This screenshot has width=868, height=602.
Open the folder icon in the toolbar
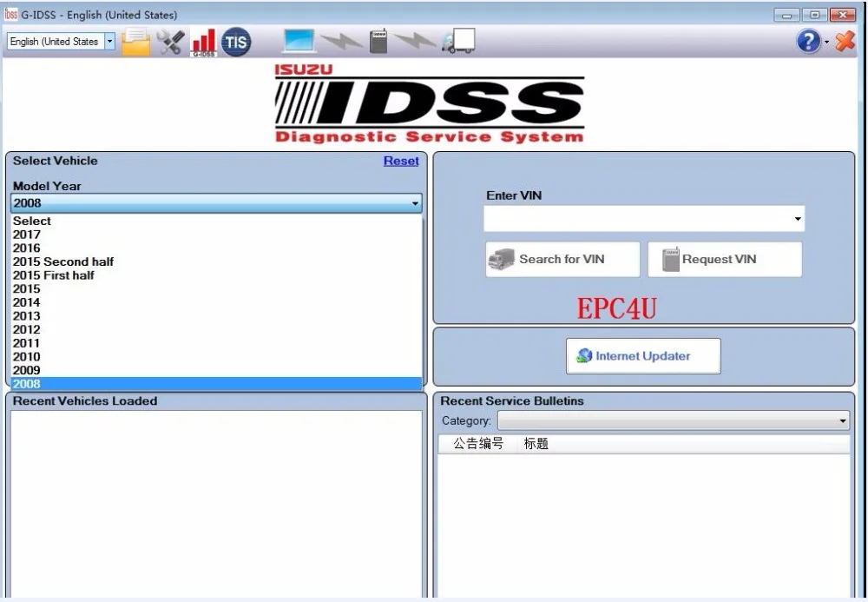coord(135,41)
